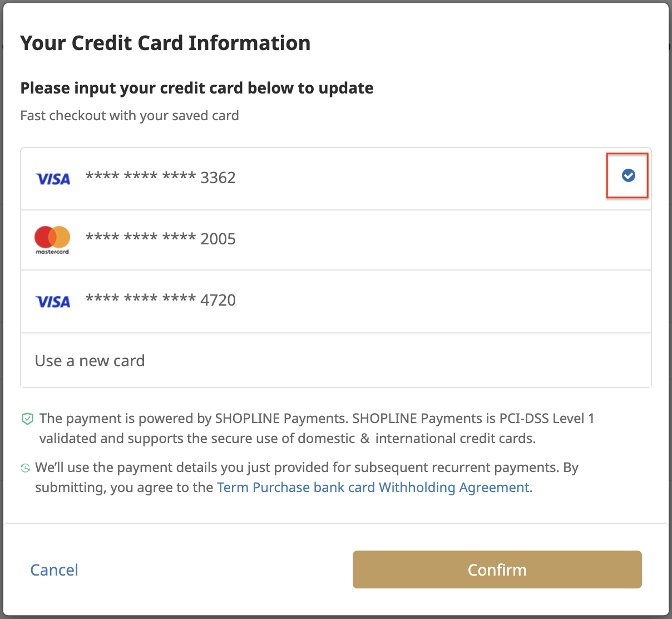Click the Visa logo beside card ending 3362
The image size is (672, 619).
[53, 179]
